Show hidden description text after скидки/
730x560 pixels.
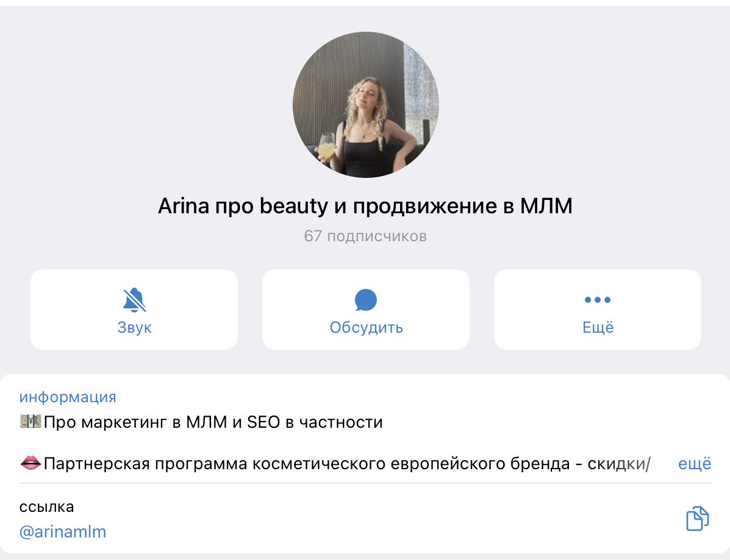pos(695,463)
